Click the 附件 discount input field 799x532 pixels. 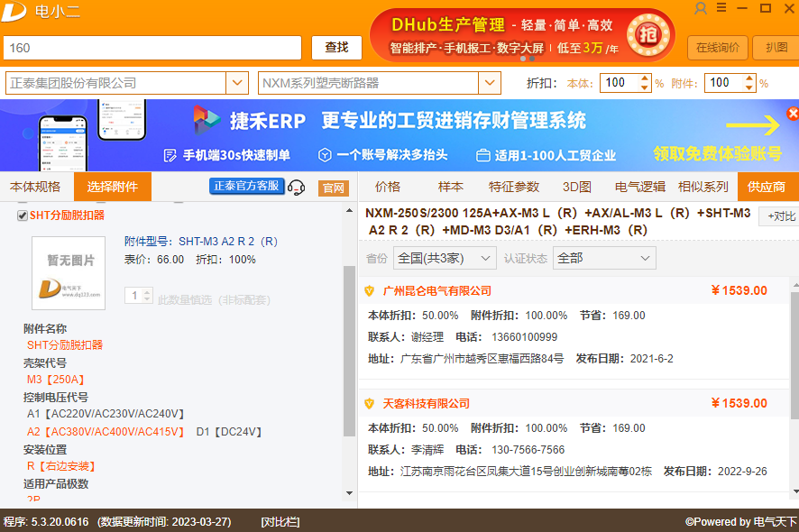[724, 83]
